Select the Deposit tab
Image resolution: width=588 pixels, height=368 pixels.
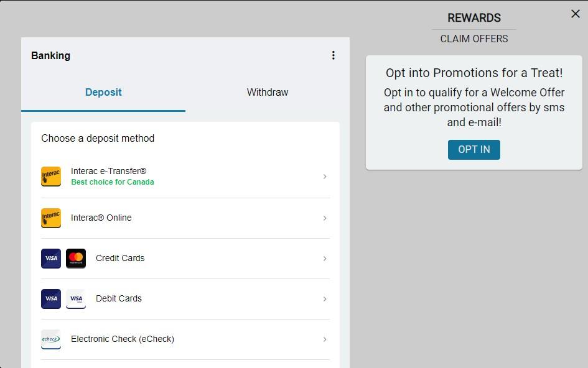click(x=103, y=92)
